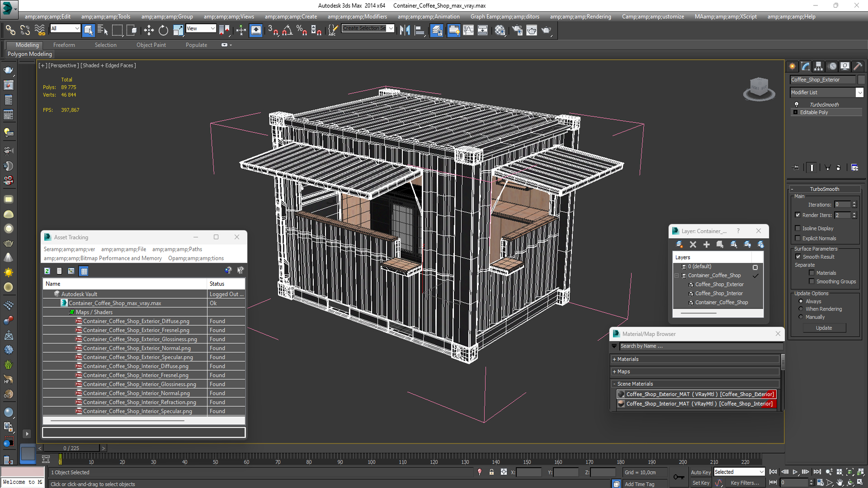Select the Select and Link tool
This screenshot has height=488, width=868.
(x=10, y=30)
